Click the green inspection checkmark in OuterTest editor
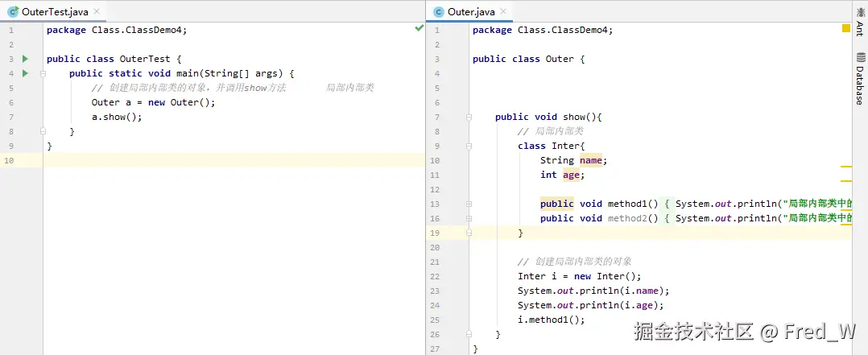 419,28
